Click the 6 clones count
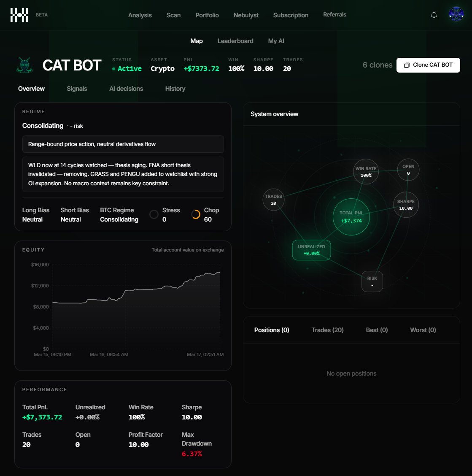Screen dimensions: 472x476 (377, 65)
